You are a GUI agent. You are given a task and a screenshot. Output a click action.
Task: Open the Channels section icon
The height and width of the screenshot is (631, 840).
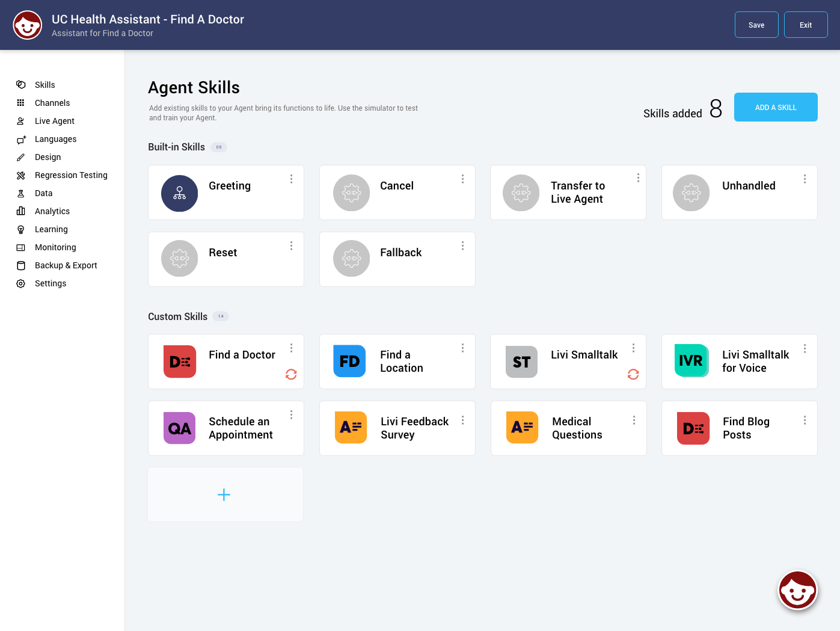(21, 103)
